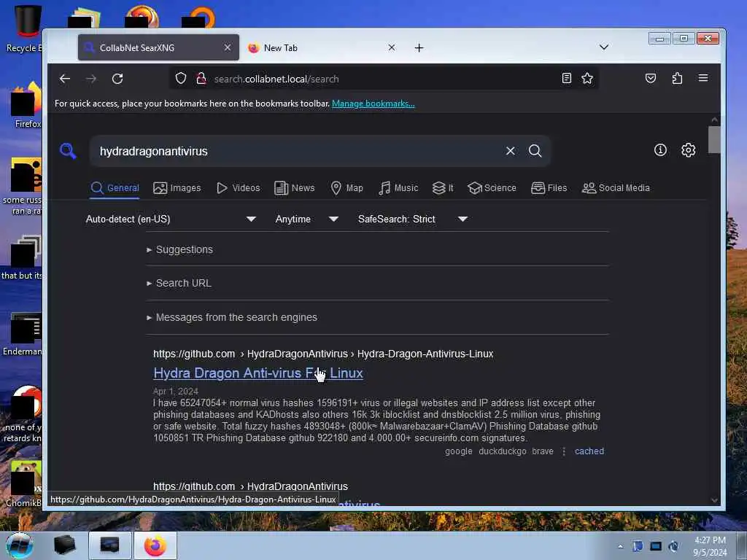Expand Messages from the search engines
This screenshot has width=747, height=560.
(232, 317)
